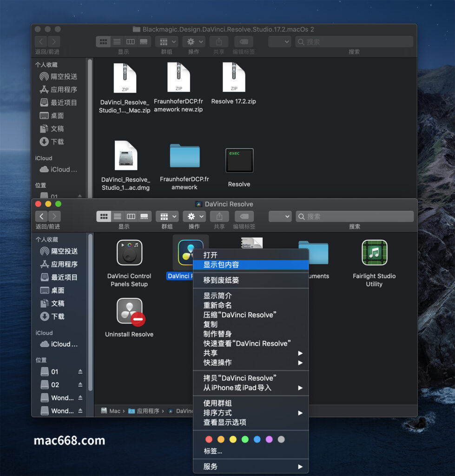Apply the green color tag
Image resolution: width=455 pixels, height=476 pixels.
point(245,439)
